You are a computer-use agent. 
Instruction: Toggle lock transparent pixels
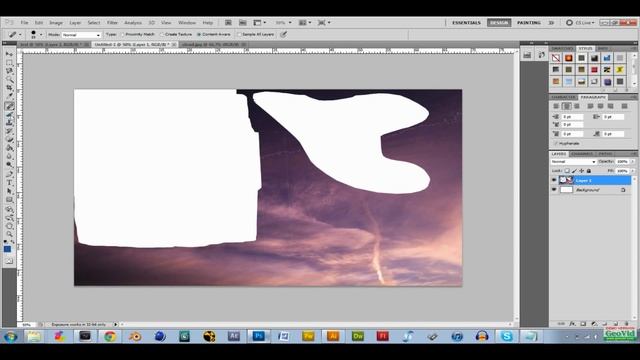[x=567, y=171]
